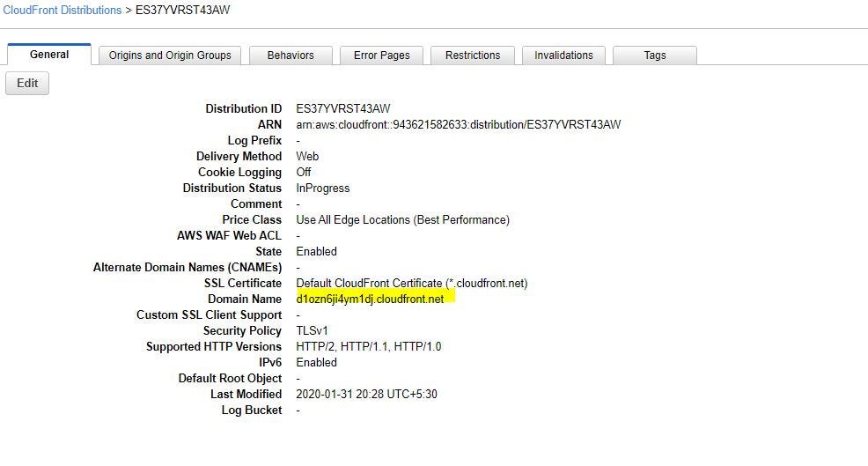Screen dimensions: 868x466
Task: Click the highlighted domain d1ozn6ji4ym1dj.cloudfront.net
Action: (x=370, y=300)
